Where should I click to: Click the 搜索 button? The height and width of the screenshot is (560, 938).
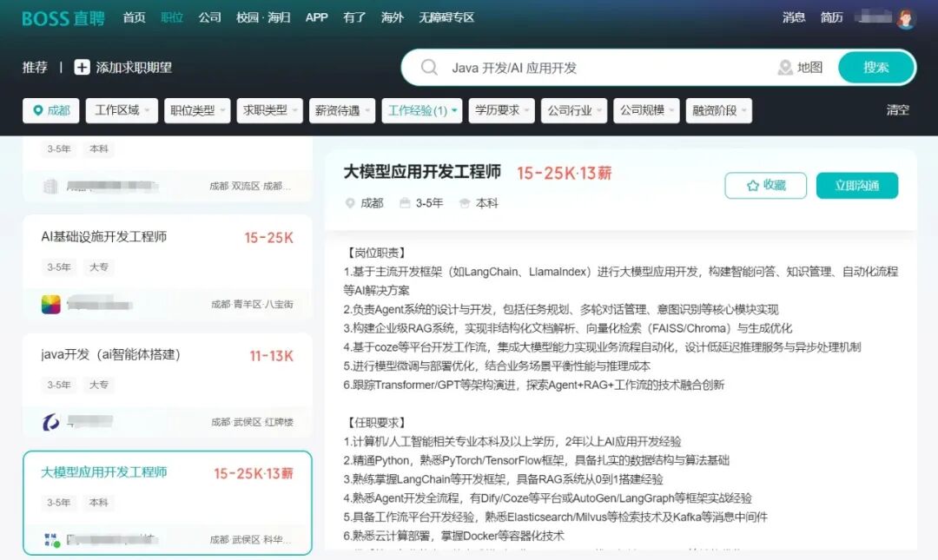pos(875,68)
